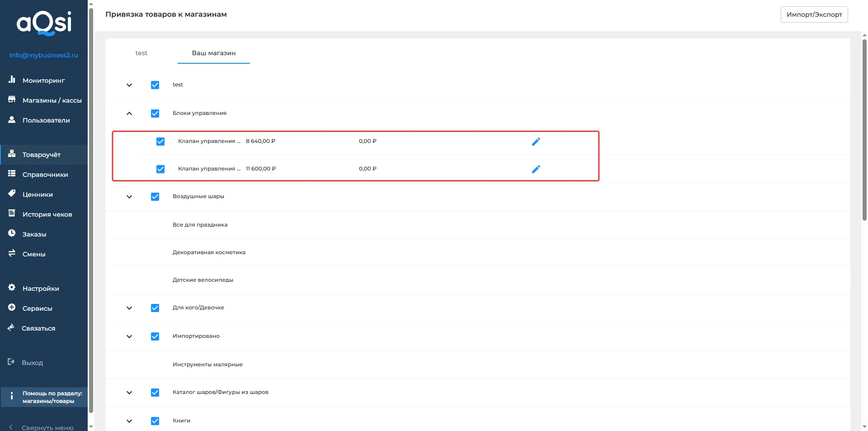
Task: Click pencil icon for 11 600,00 ₽ product
Action: pyautogui.click(x=536, y=169)
